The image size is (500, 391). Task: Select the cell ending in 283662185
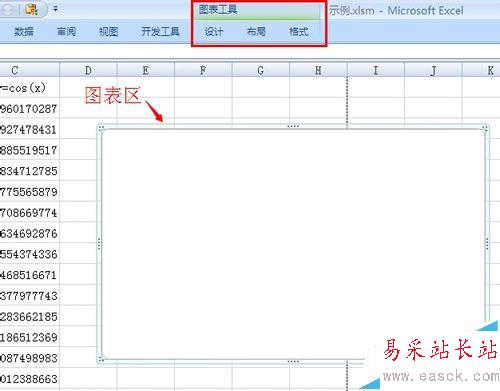click(29, 316)
